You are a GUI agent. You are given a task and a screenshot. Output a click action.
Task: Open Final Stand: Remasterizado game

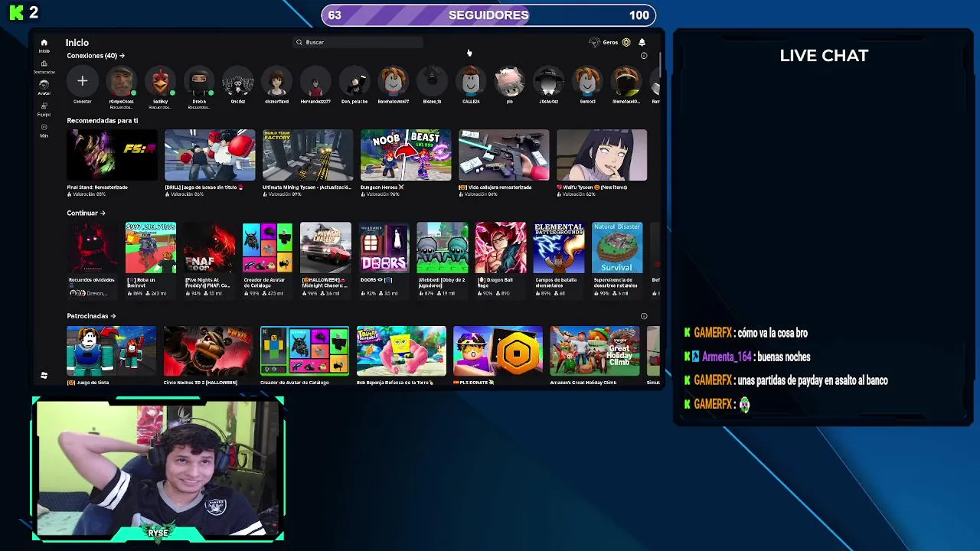[112, 155]
